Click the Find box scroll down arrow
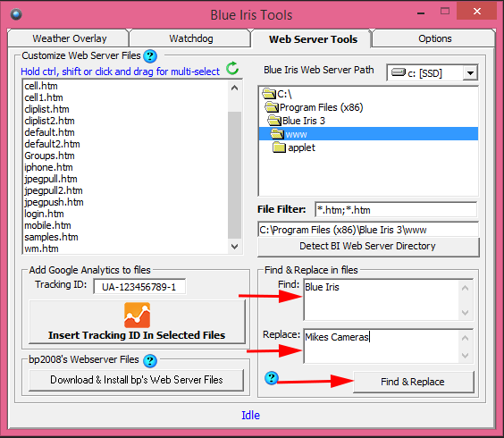This screenshot has height=438, width=504. tap(465, 312)
